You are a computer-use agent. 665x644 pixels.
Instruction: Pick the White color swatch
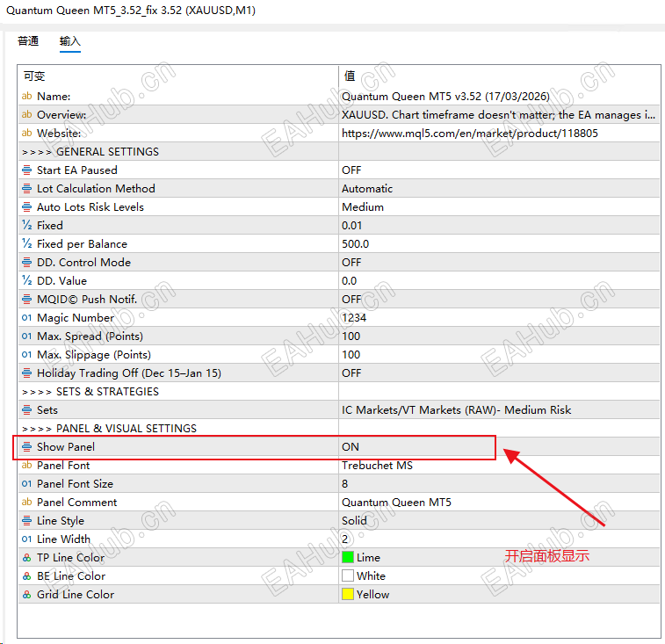click(348, 575)
